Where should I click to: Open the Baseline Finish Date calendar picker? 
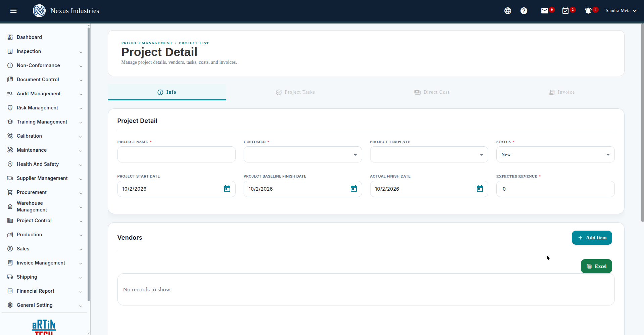[354, 189]
